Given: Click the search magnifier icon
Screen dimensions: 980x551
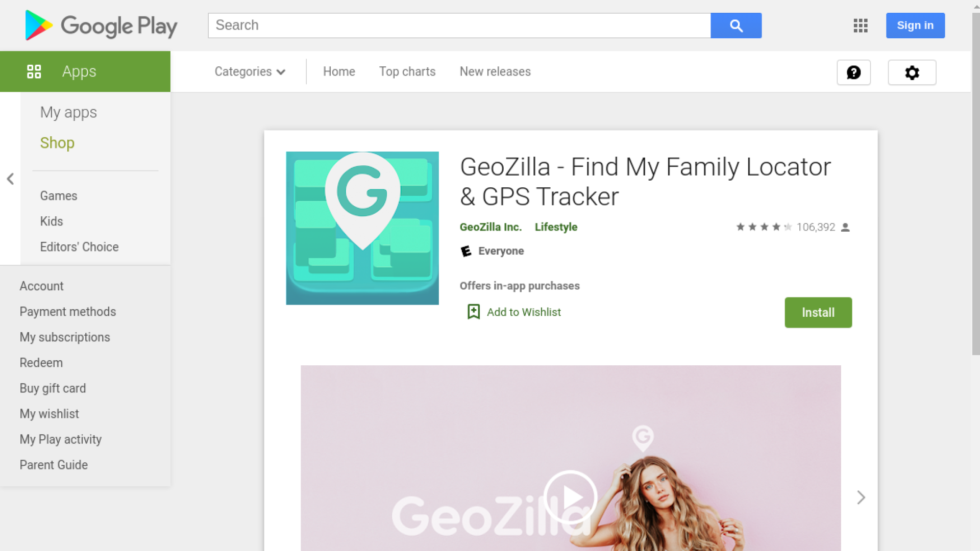Looking at the screenshot, I should [x=736, y=26].
